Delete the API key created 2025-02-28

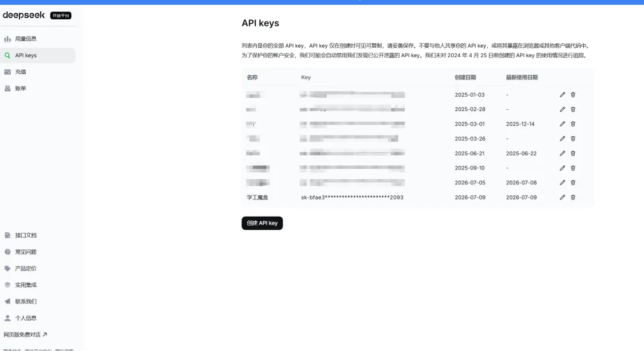573,109
